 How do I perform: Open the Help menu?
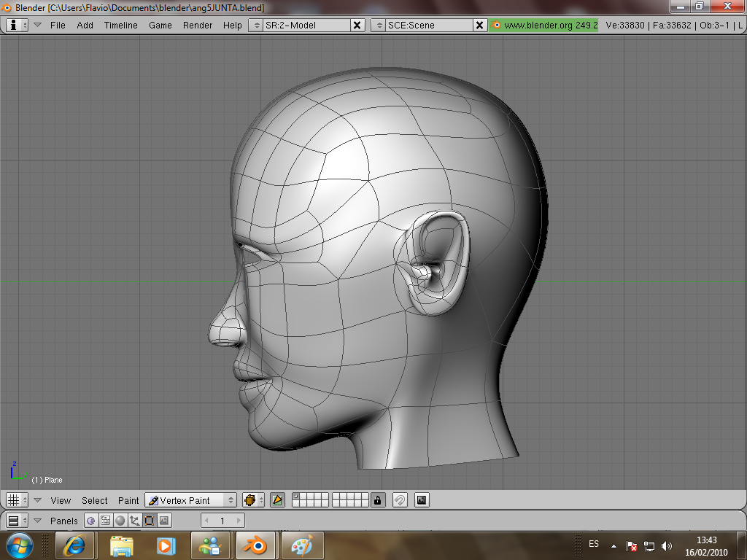(232, 26)
